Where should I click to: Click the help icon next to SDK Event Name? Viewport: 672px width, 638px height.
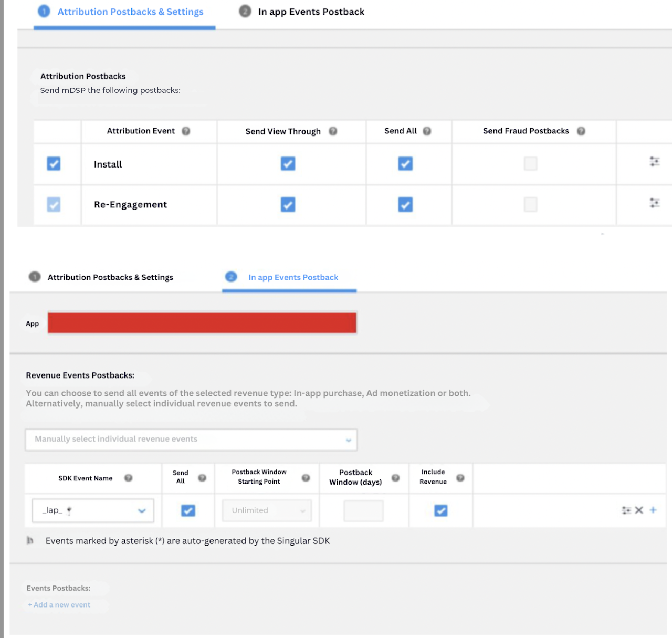[128, 478]
